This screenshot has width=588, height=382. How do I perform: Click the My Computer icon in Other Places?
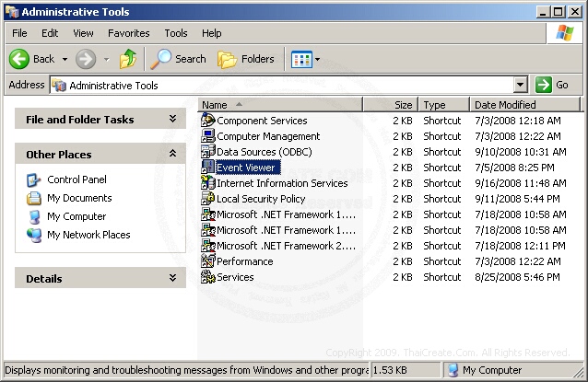[x=34, y=216]
